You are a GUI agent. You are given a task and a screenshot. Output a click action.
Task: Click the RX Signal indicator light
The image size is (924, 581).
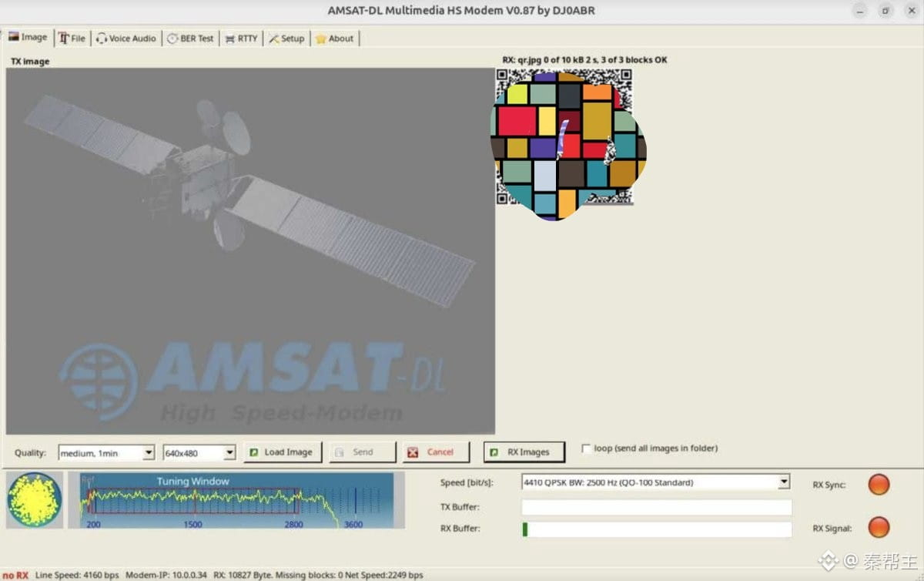pos(879,528)
